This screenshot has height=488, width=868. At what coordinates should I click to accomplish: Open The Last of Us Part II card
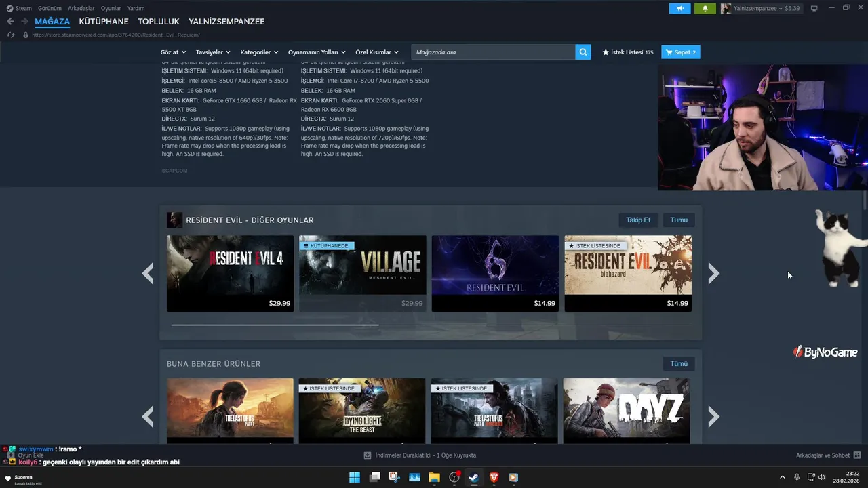pos(494,411)
